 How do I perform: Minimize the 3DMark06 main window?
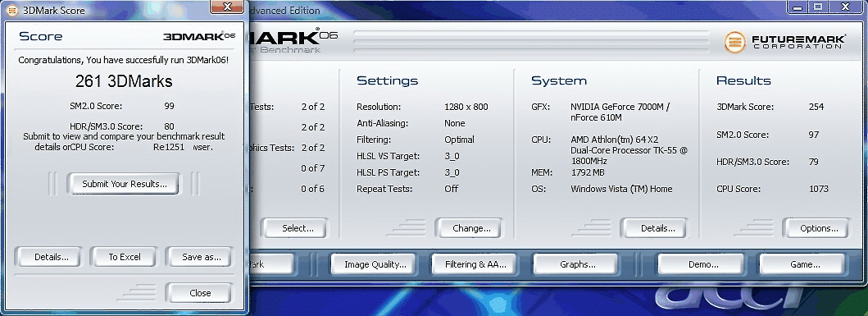[798, 7]
